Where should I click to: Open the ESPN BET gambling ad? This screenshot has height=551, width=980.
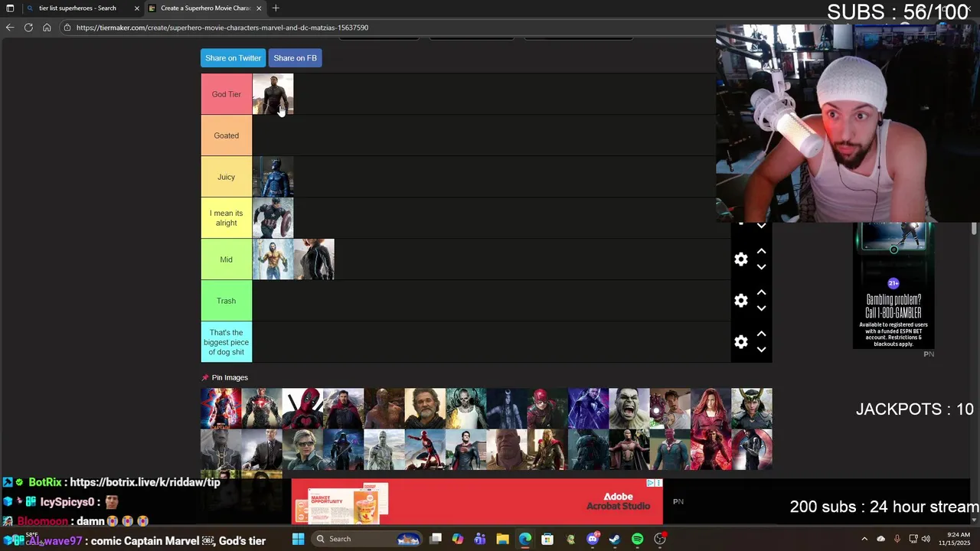893,285
